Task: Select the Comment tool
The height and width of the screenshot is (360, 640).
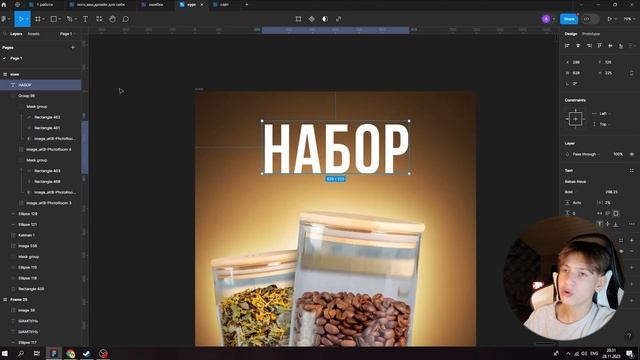Action: pos(126,19)
